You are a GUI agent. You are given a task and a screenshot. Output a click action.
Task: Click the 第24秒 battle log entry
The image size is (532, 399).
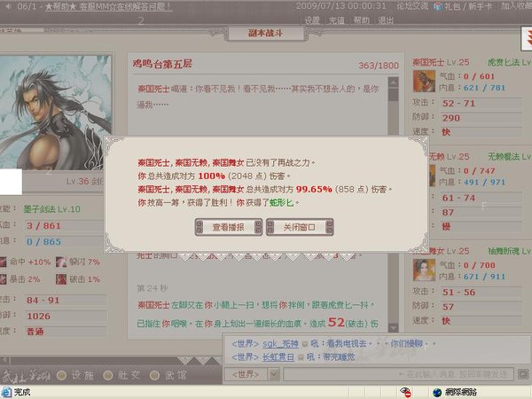pyautogui.click(x=152, y=288)
